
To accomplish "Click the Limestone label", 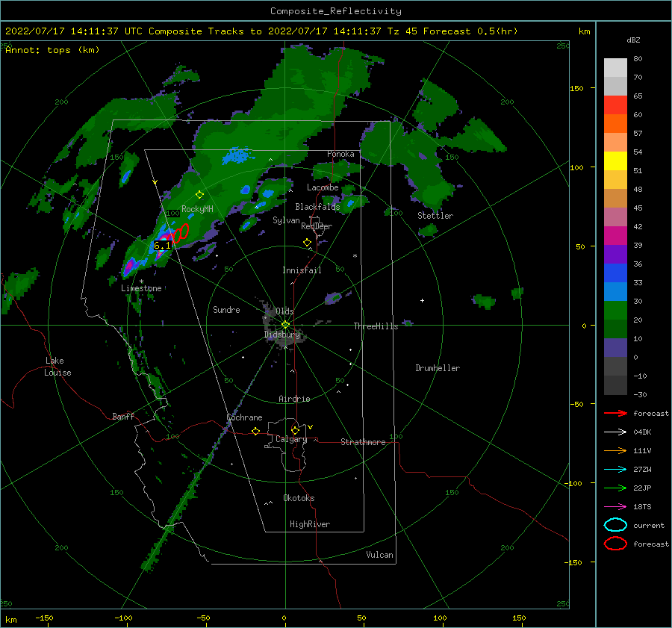I will (141, 288).
